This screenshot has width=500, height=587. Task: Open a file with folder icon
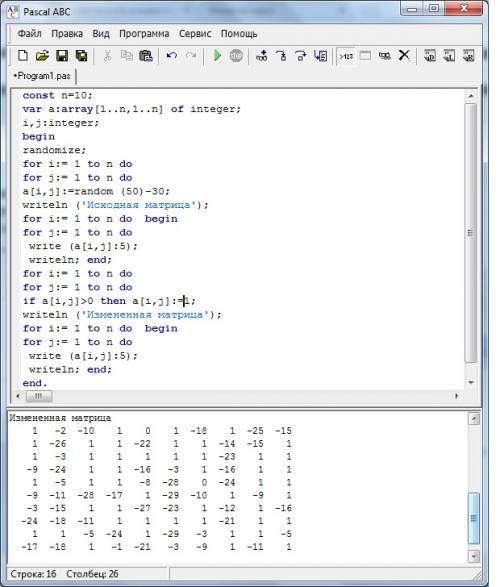pos(42,56)
